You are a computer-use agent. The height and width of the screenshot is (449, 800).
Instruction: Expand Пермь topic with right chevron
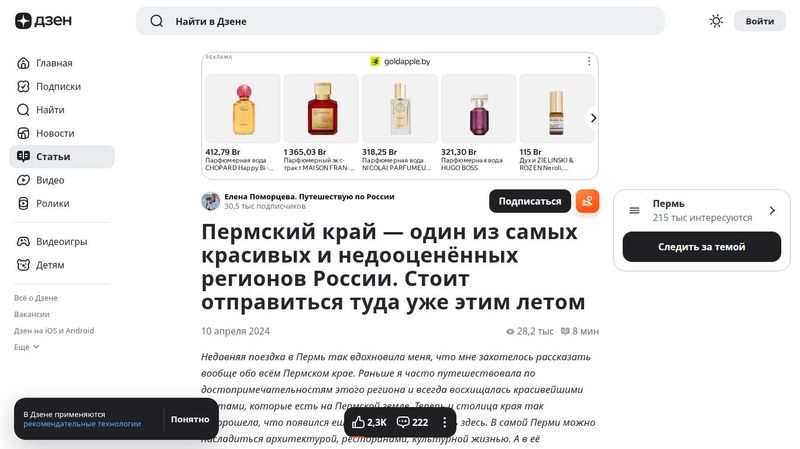pos(772,210)
